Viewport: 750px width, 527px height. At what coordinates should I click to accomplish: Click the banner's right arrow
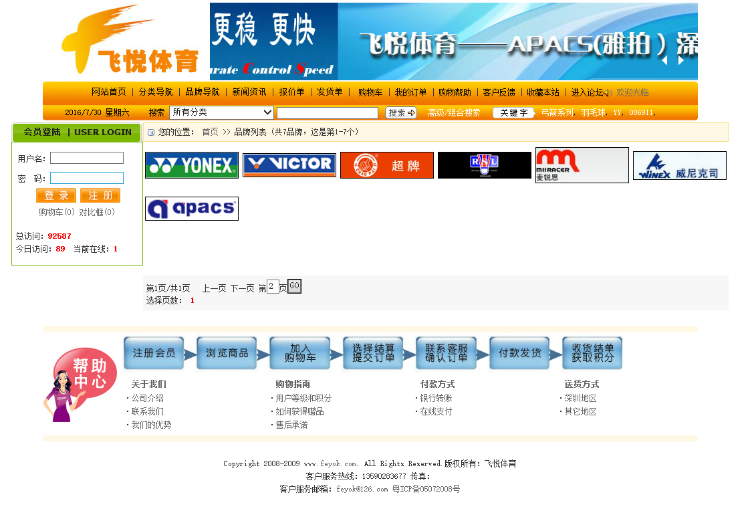point(681,61)
